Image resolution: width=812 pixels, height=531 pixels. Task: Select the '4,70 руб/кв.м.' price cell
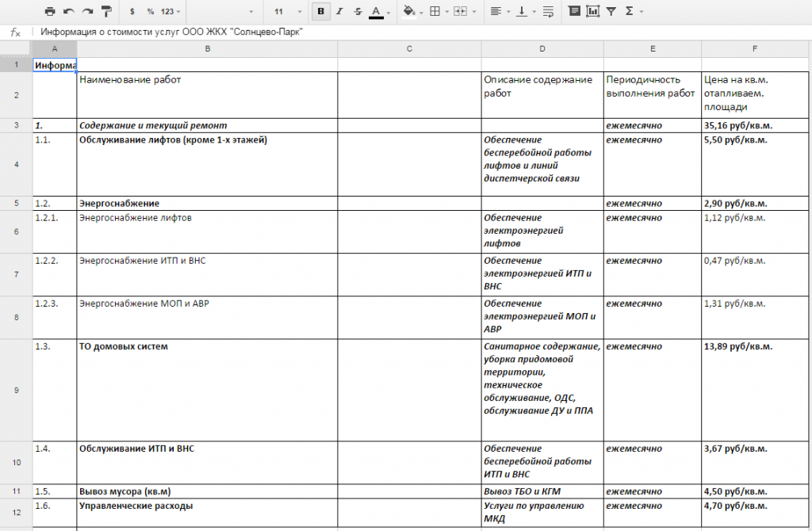(x=755, y=513)
